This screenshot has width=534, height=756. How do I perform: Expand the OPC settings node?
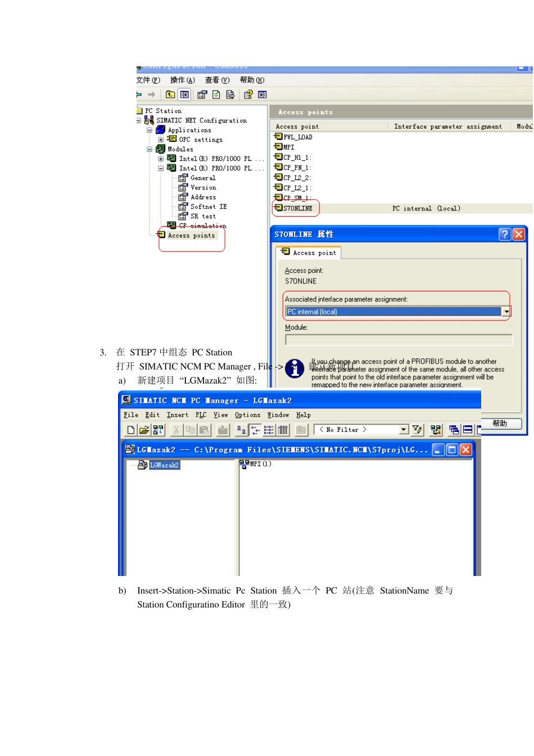(161, 139)
